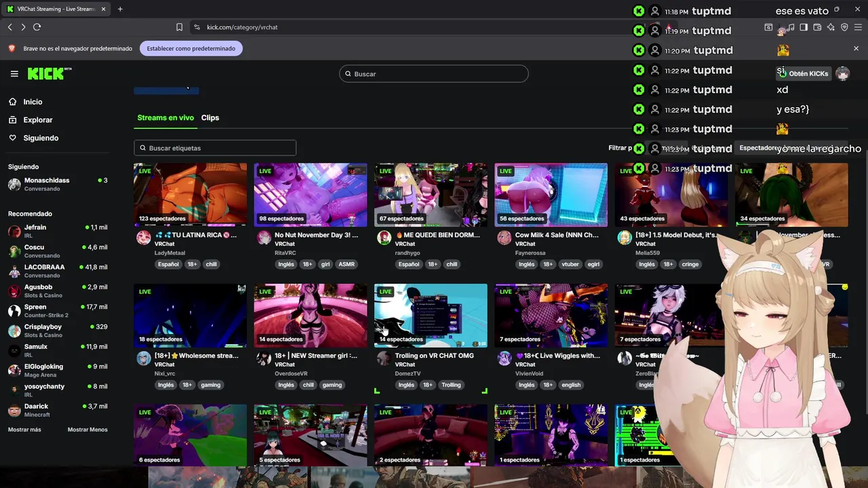Click LadyMetaal streamer avatar
Screen dimensions: 868x488
(144, 237)
